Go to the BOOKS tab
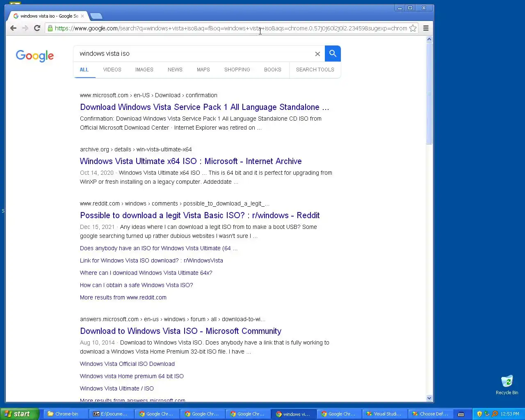 click(x=273, y=70)
